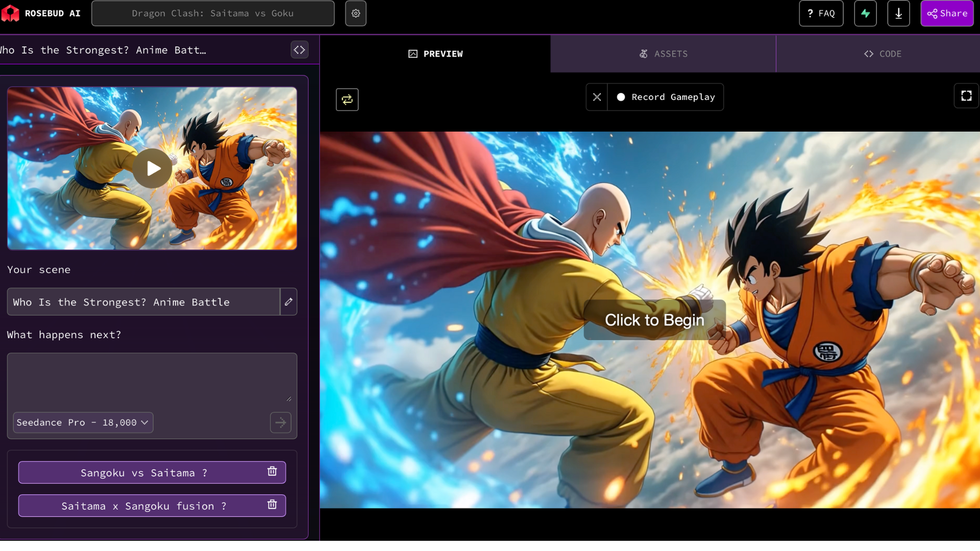Click the yellow swap arrows icon
This screenshot has height=551, width=980.
coord(347,99)
